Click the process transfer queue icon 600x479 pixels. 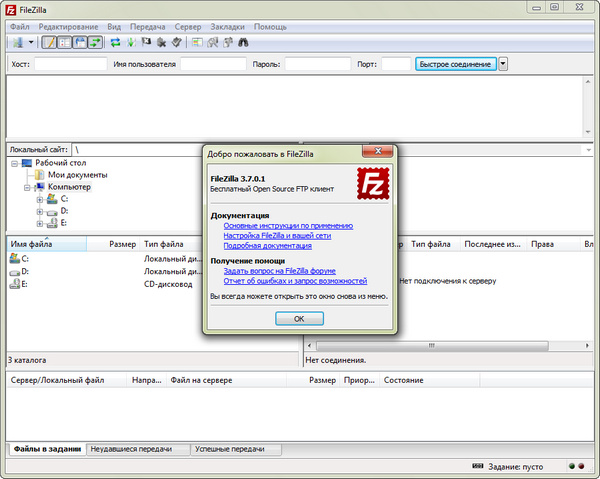coord(131,43)
